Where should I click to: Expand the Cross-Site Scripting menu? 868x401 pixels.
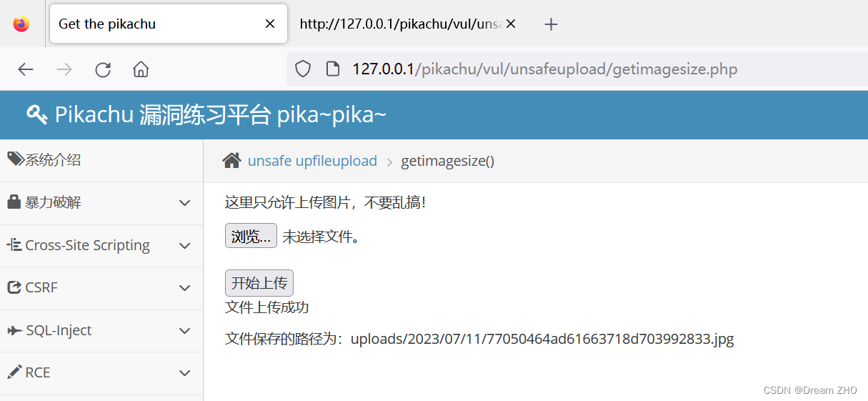(x=99, y=245)
